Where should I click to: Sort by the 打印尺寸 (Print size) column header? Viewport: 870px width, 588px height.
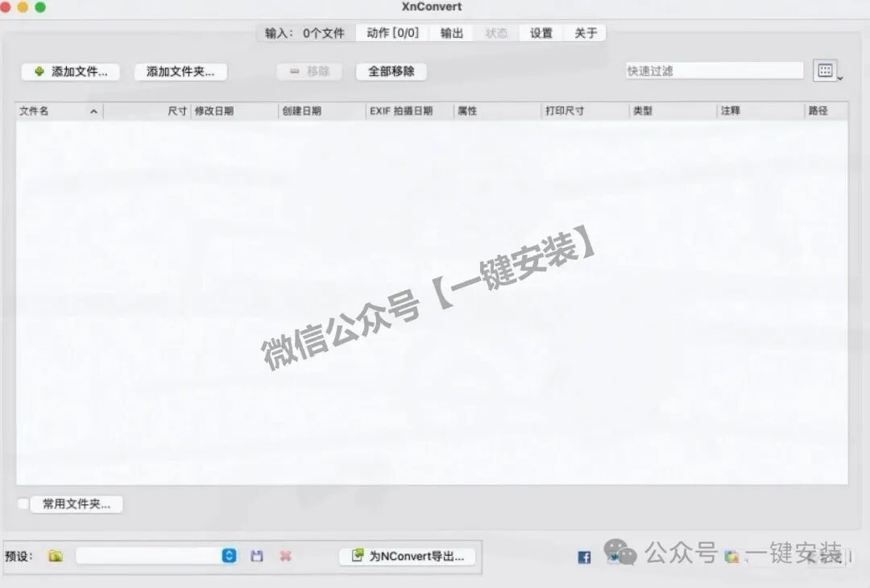point(585,111)
